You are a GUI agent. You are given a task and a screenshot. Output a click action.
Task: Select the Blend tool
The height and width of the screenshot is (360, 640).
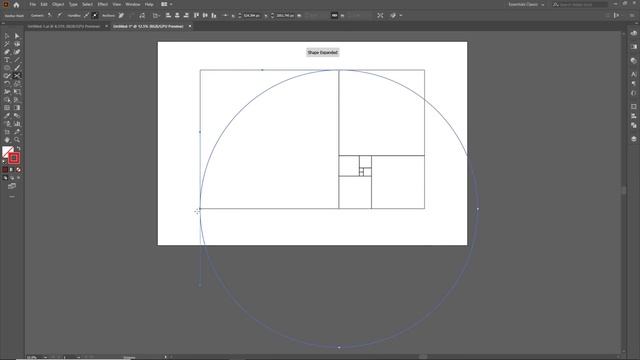tap(17, 116)
